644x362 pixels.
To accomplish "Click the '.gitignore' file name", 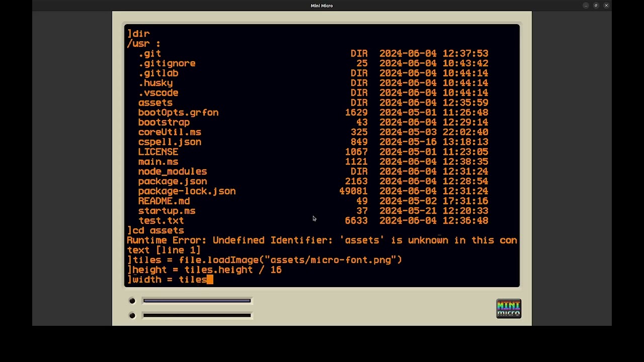I will (x=167, y=63).
